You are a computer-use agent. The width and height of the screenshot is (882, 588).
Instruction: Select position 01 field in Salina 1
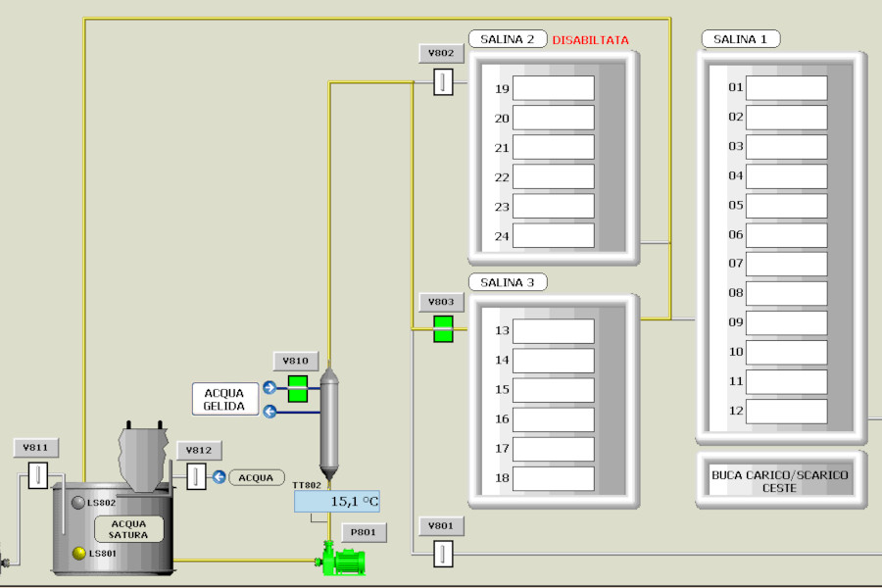[786, 88]
